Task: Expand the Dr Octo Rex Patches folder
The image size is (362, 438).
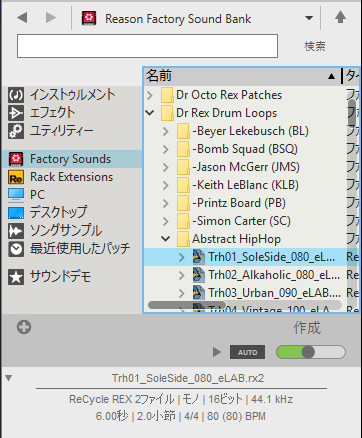Action: coord(150,95)
